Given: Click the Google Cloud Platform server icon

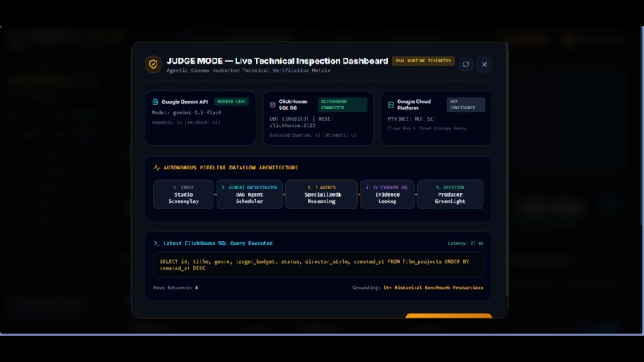Looking at the screenshot, I should click(x=391, y=105).
